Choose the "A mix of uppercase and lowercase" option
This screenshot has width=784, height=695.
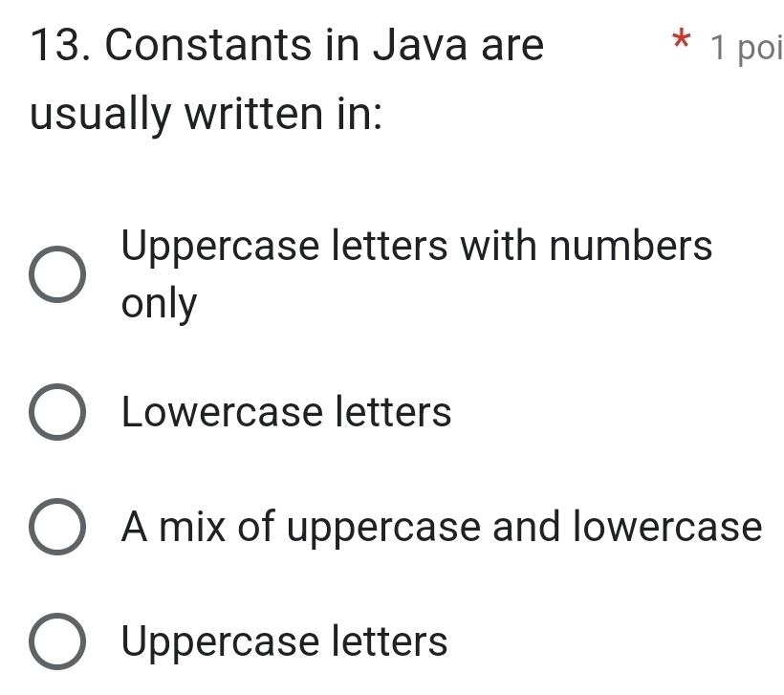[x=57, y=528]
